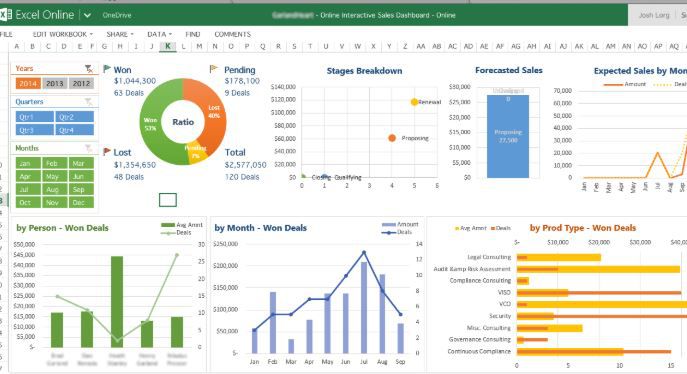687x374 pixels.
Task: Toggle the Qtr2 quarter slicer button
Action: pos(74,117)
